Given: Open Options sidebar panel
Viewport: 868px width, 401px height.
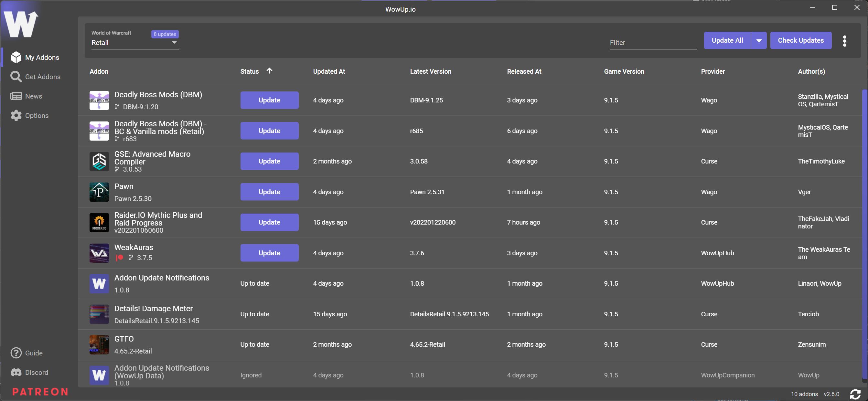Looking at the screenshot, I should click(37, 115).
